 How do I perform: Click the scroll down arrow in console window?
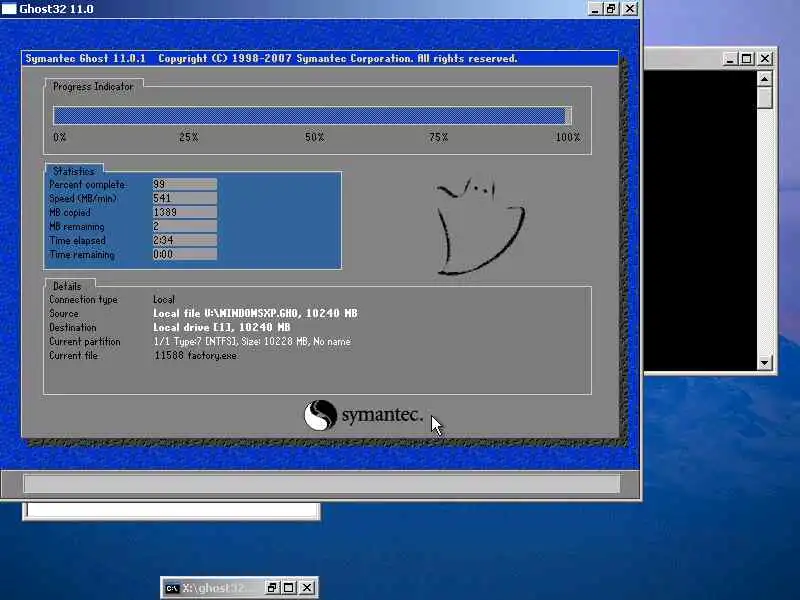(x=764, y=363)
